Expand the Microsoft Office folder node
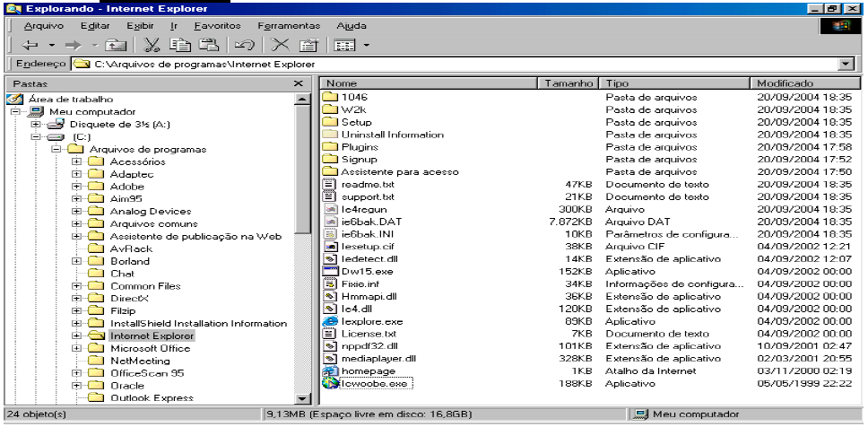This screenshot has width=868, height=427. click(x=76, y=348)
